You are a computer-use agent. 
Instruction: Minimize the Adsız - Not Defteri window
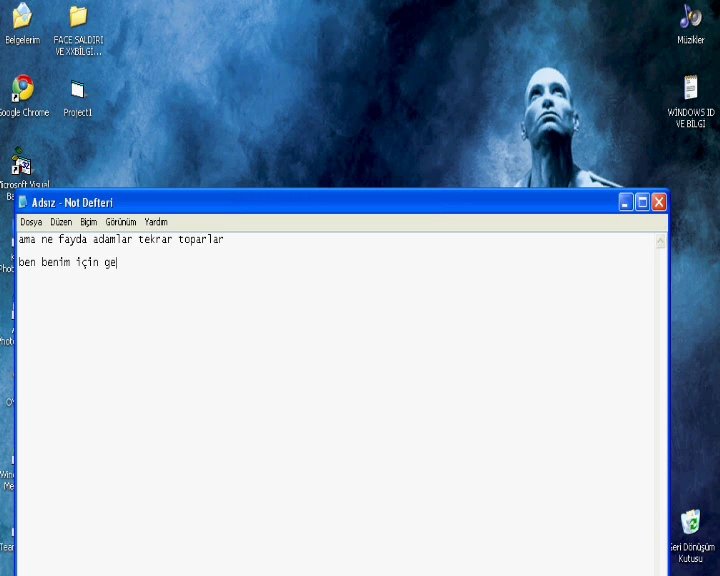point(626,202)
